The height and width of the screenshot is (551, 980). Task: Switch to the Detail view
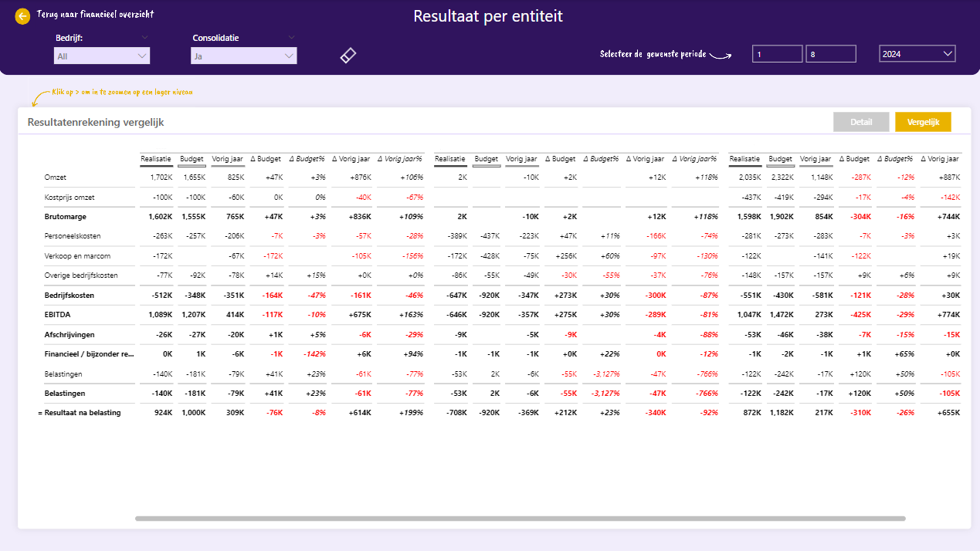click(860, 122)
